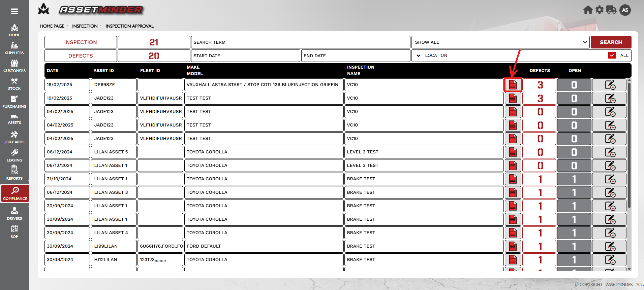Click the 31/10/2024 date cell
This screenshot has width=644, height=290.
coord(67,179)
